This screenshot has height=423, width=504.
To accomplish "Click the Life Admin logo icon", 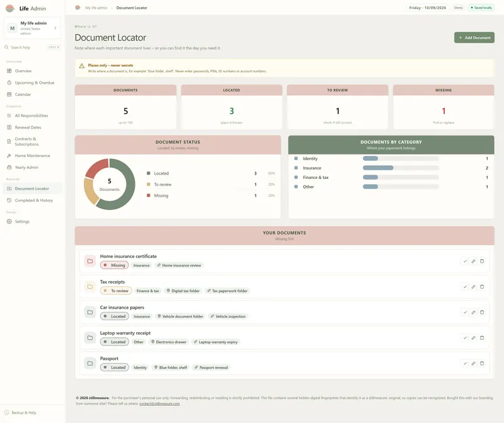I will tap(10, 8).
